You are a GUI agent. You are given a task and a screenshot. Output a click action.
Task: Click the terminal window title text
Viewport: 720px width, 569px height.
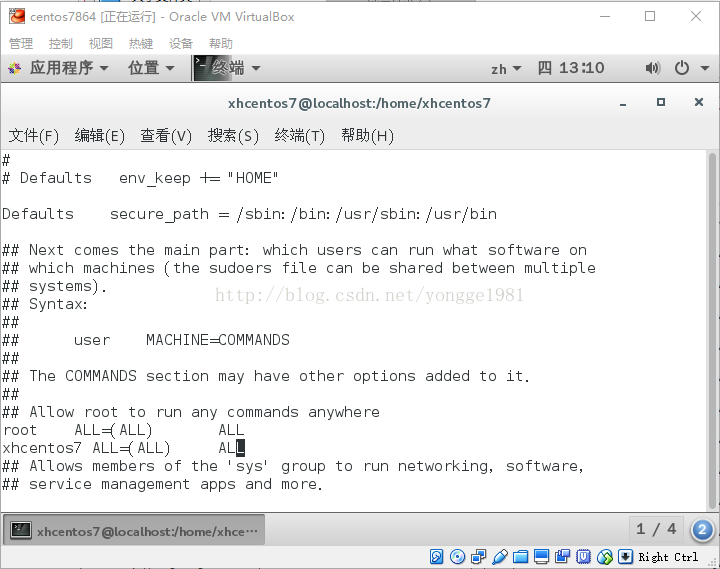coord(359,103)
